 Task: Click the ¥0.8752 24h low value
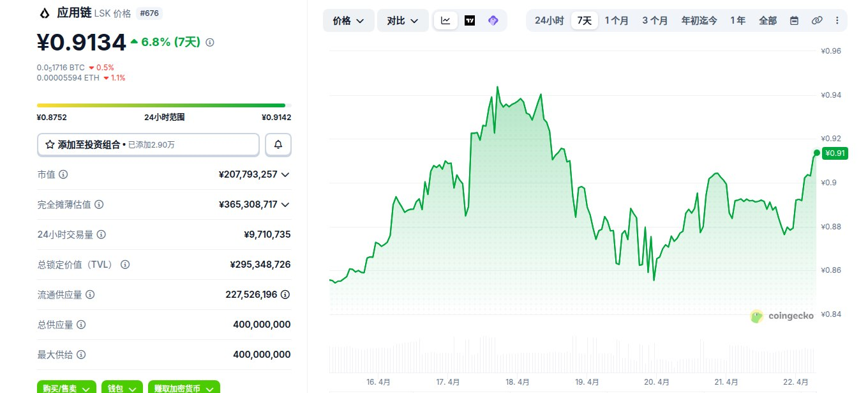coord(52,118)
